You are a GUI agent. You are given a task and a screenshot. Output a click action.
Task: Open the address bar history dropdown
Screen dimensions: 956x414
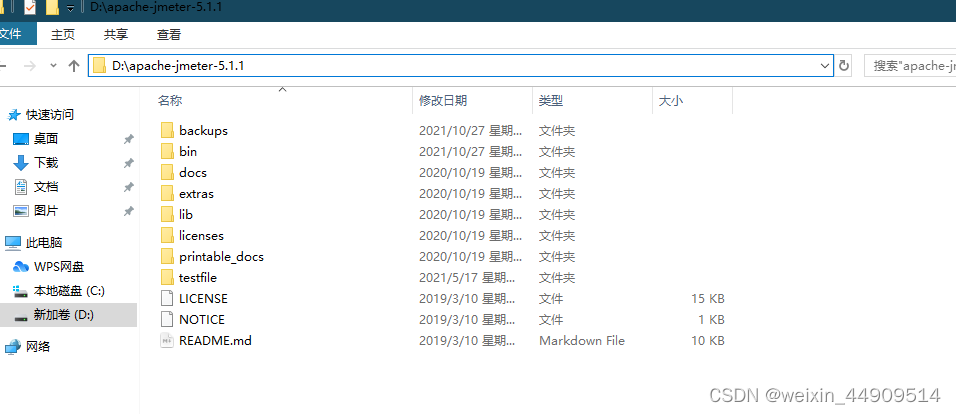click(825, 66)
